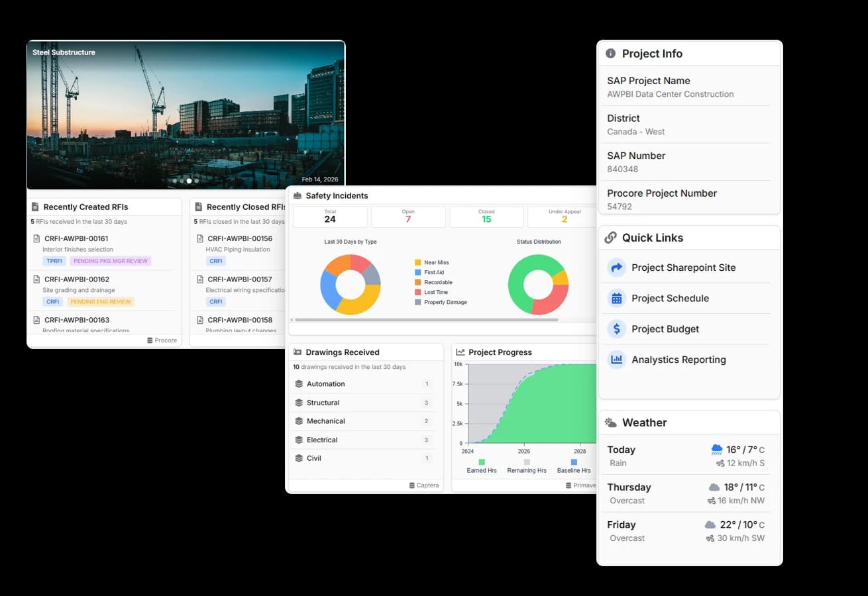Click the Project Progress chart icon
This screenshot has height=596, width=868.
pyautogui.click(x=461, y=352)
